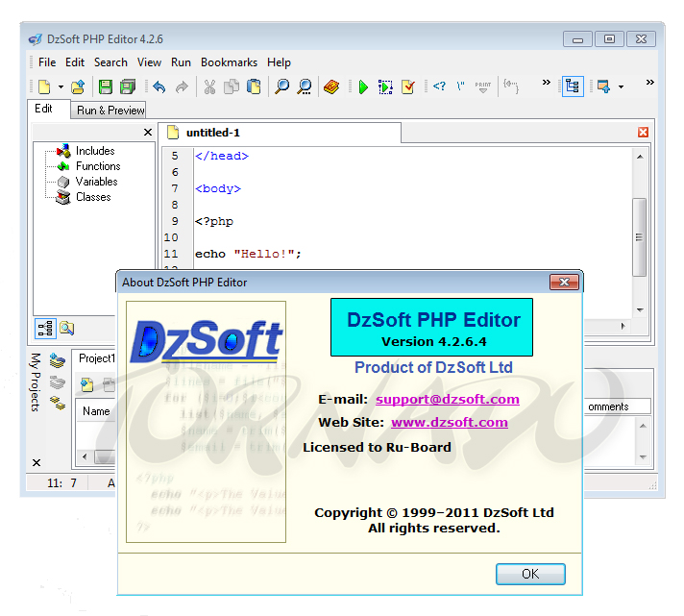The width and height of the screenshot is (684, 616).
Task: Toggle the code explorer tree button
Action: tap(573, 86)
